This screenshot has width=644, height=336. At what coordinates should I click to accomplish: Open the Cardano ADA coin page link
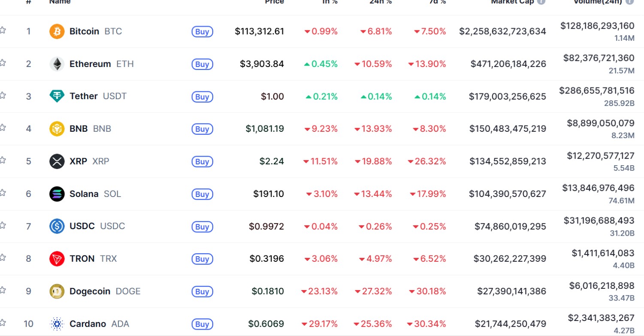[x=99, y=324]
